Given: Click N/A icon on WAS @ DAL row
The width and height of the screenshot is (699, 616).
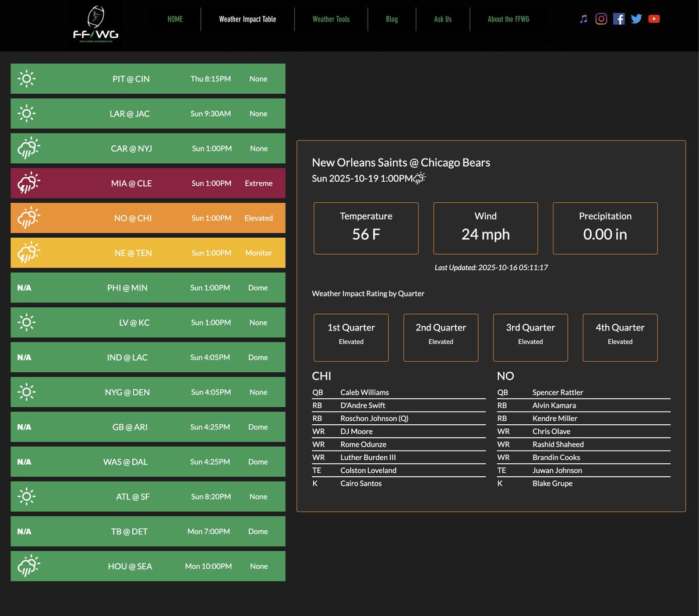Looking at the screenshot, I should [x=24, y=462].
